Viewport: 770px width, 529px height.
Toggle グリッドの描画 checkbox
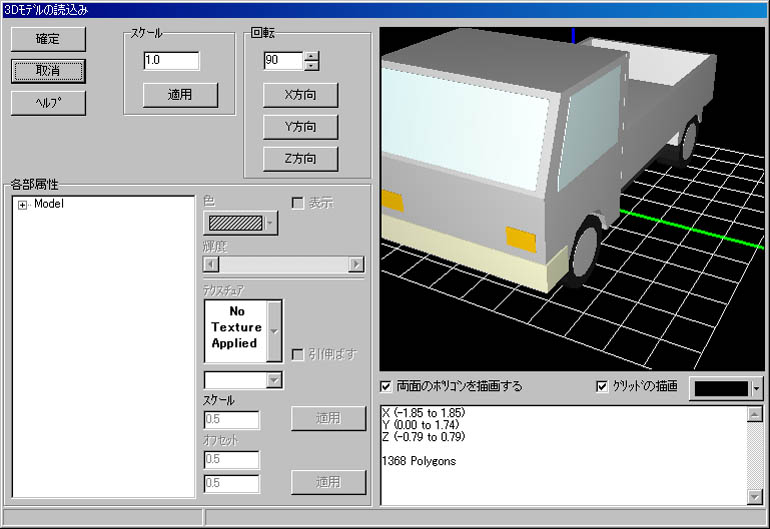tap(602, 387)
